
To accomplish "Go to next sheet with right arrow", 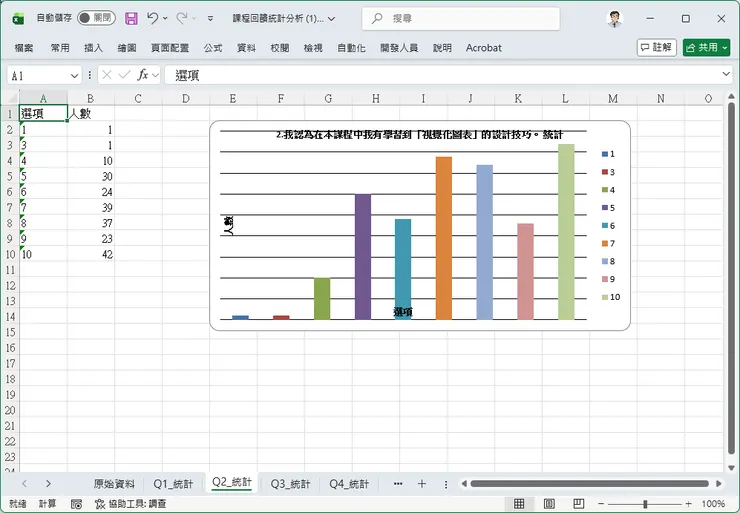I will tap(48, 483).
